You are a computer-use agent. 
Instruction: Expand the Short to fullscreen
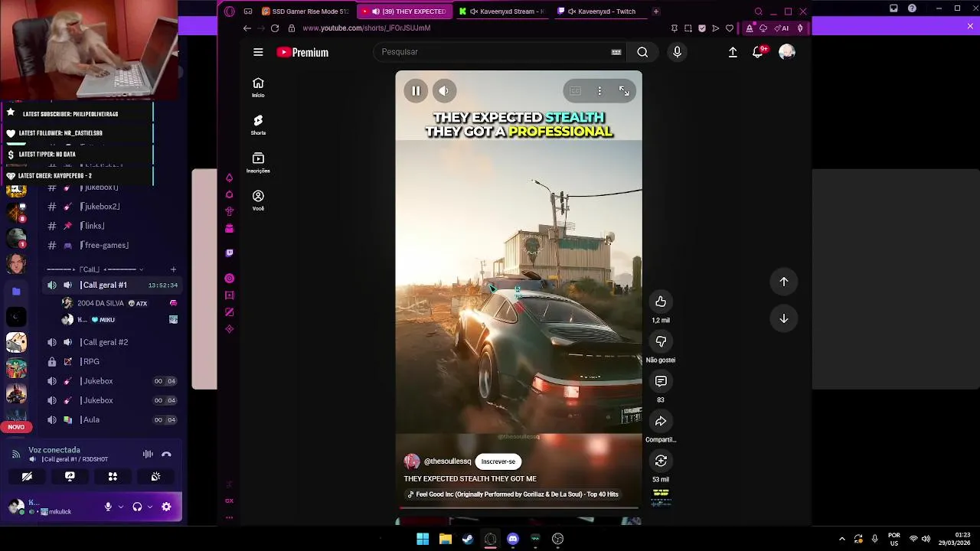click(x=624, y=91)
